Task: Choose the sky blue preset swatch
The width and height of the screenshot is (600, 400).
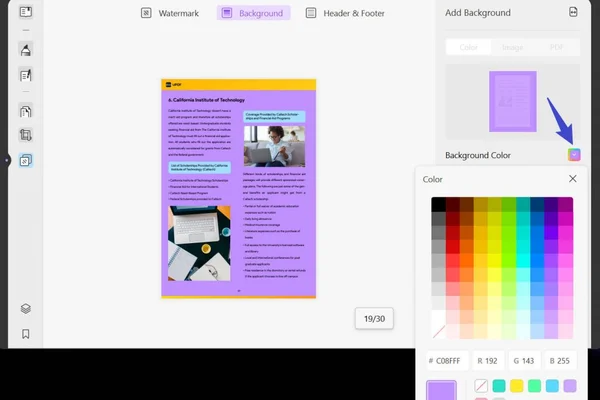Action: (x=552, y=386)
